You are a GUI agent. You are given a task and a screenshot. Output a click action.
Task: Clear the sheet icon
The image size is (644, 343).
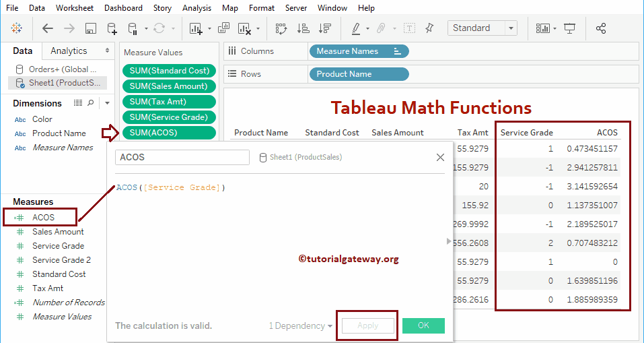point(245,28)
